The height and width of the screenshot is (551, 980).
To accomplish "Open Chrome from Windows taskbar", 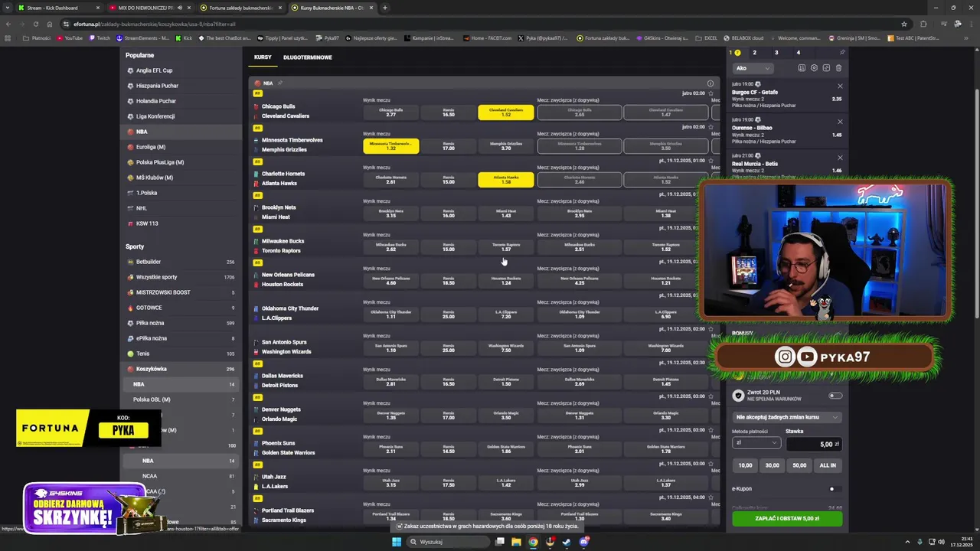I will click(533, 542).
